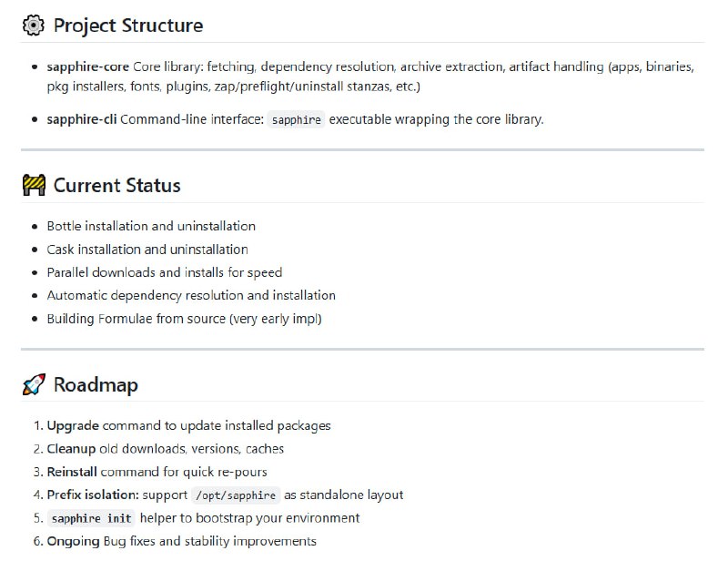Click the 'Parallel downloads and installs' item
This screenshot has height=561, width=728.
tap(165, 272)
